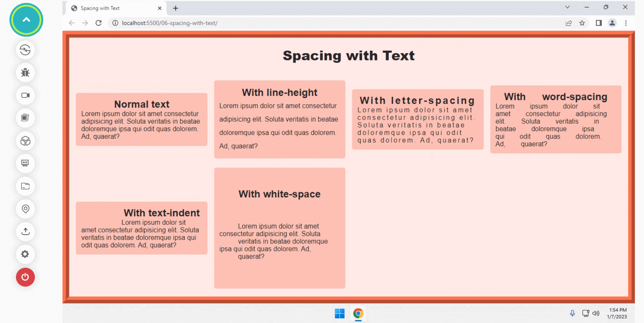Click the paragraph in the Normal text card
644x323 pixels.
click(x=141, y=125)
